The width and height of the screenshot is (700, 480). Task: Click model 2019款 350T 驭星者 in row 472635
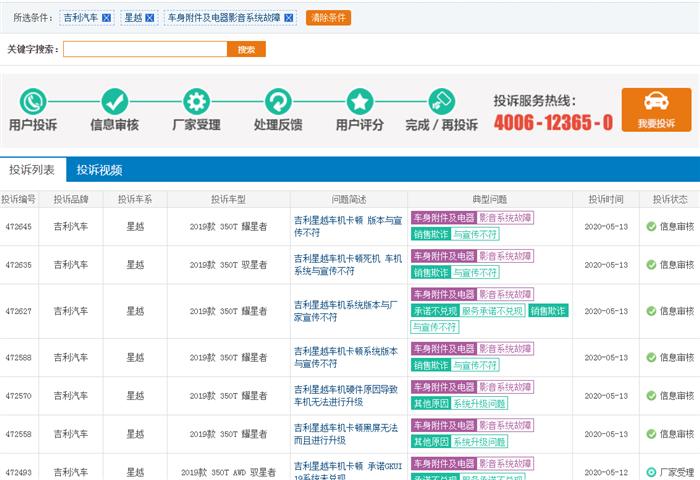tap(228, 265)
